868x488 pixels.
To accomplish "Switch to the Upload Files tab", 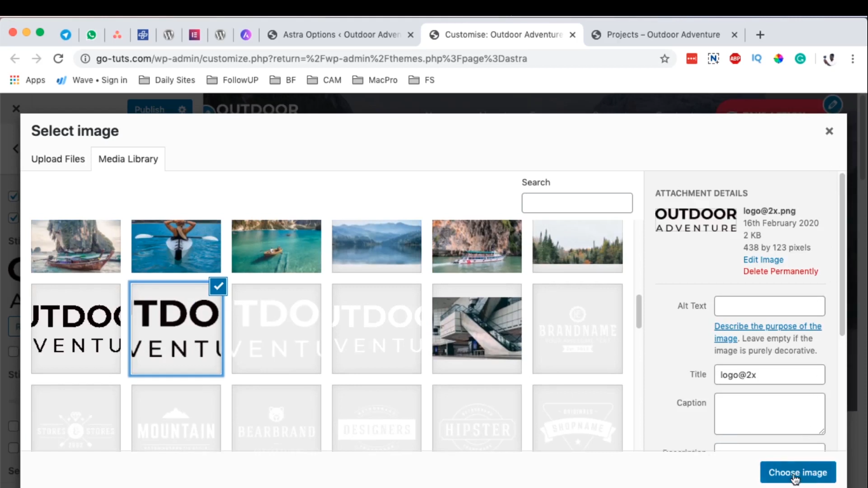I will pos(58,159).
